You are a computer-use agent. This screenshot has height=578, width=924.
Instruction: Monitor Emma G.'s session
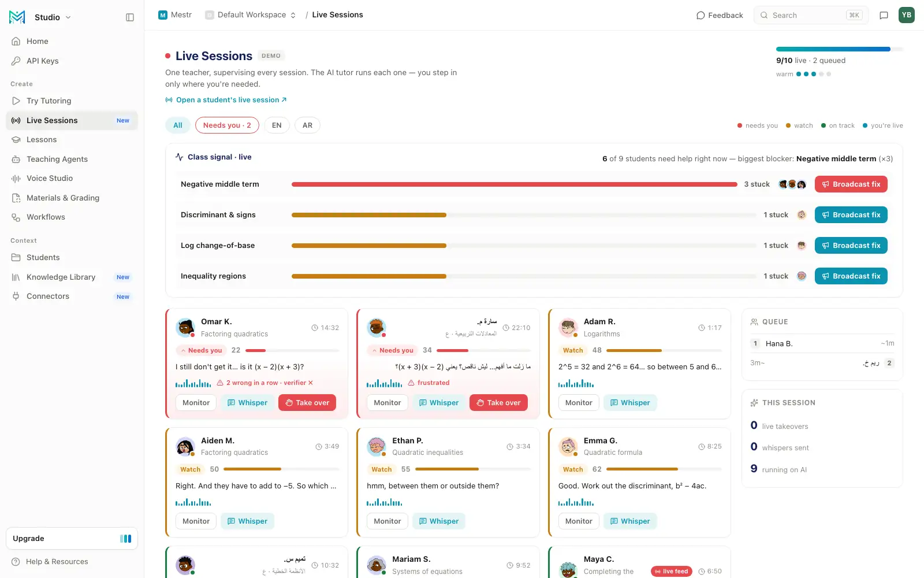point(579,521)
